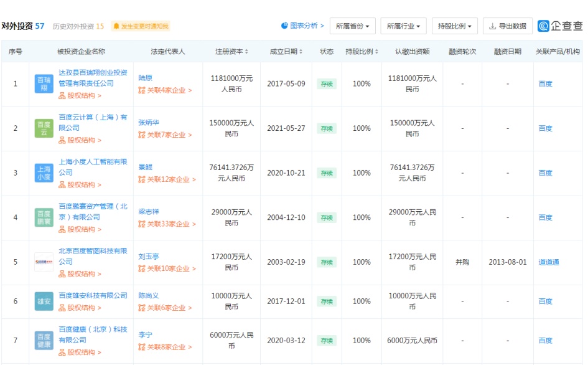View 股权结构 for 北京百度智图科技

tap(80, 274)
